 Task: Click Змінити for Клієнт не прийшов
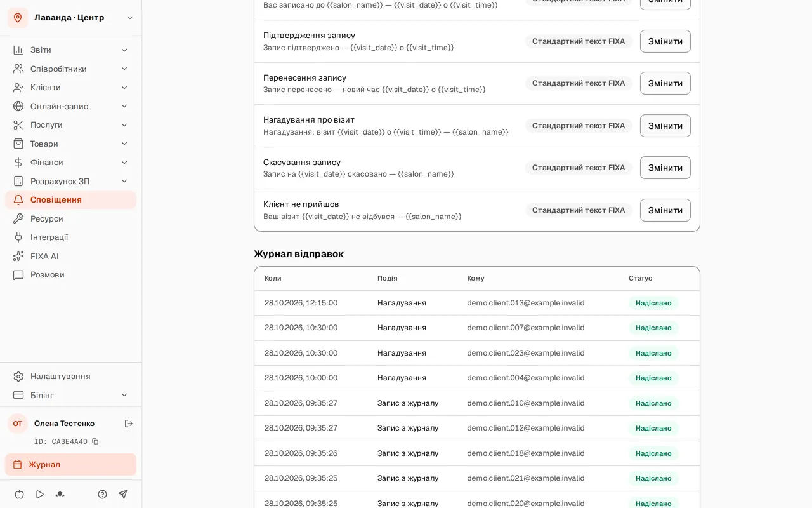(665, 210)
